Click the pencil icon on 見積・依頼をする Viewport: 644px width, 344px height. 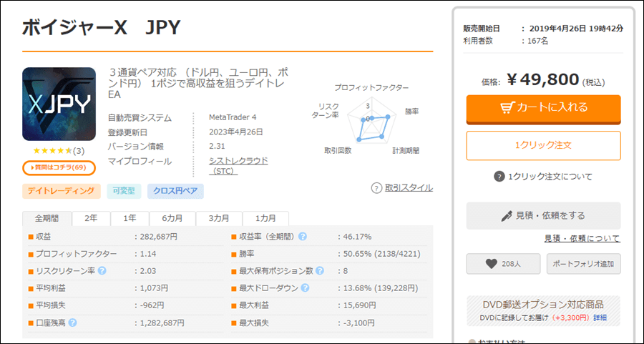(x=507, y=216)
